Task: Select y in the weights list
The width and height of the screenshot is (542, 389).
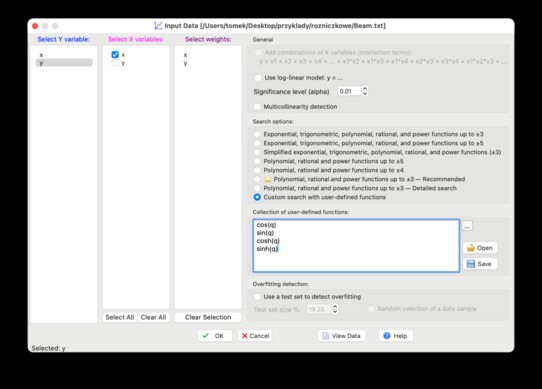Action: (x=185, y=63)
